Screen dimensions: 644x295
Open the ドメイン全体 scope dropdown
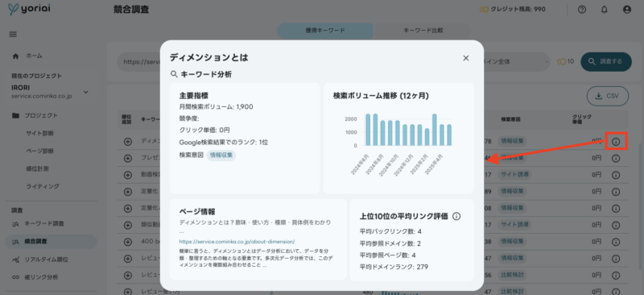[517, 62]
